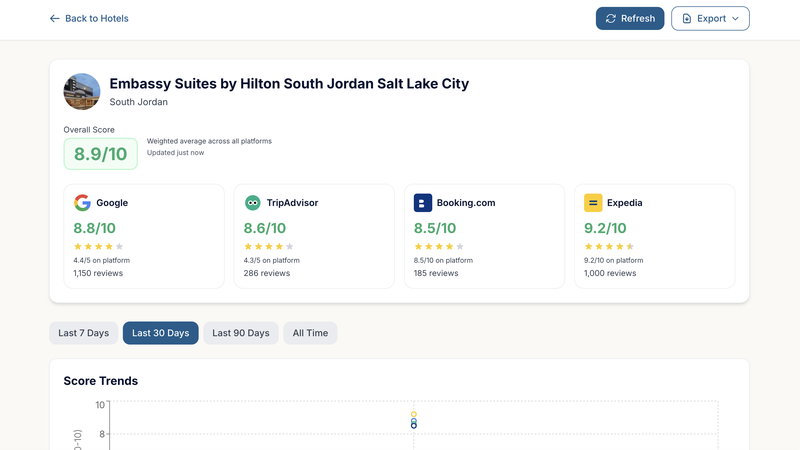
Task: Click the back arrow icon
Action: 55,18
